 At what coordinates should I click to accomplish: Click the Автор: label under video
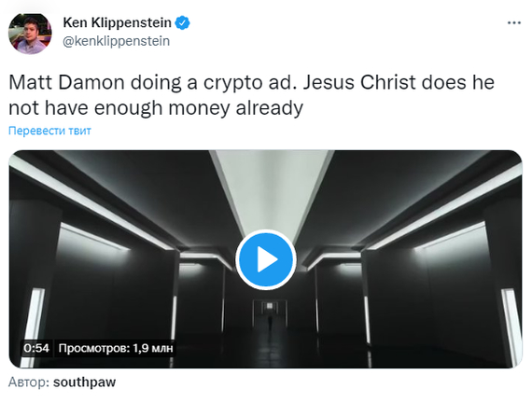pos(29,382)
